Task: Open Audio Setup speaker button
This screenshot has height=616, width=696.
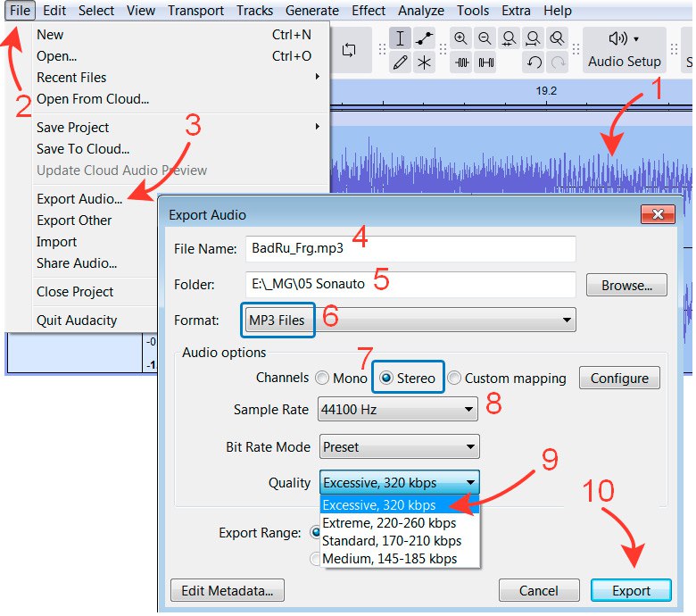Action: tap(624, 50)
